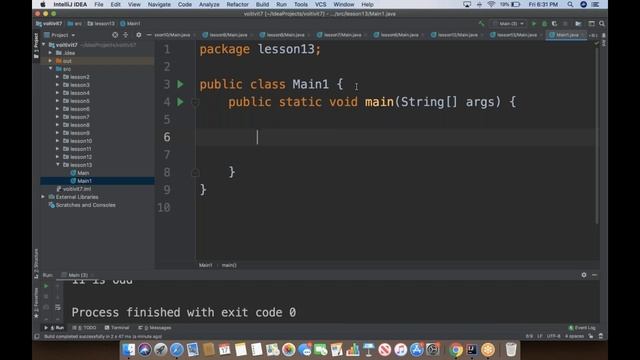Expand the out folder
The width and height of the screenshot is (640, 360).
pos(51,61)
